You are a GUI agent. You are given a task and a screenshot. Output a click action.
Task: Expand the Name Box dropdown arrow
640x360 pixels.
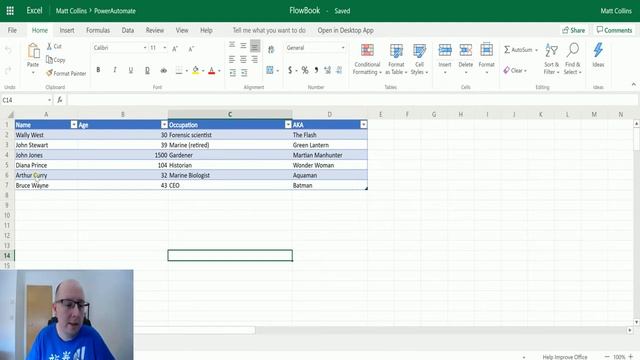pyautogui.click(x=49, y=100)
